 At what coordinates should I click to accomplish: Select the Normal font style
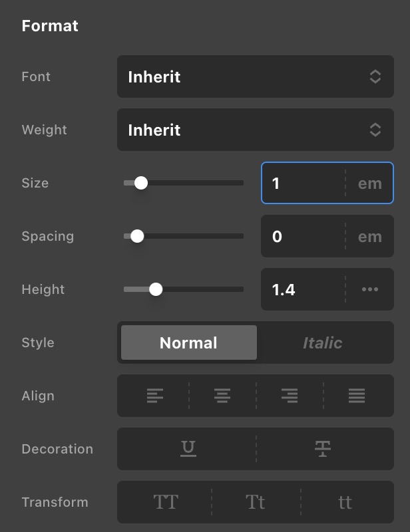coord(188,342)
